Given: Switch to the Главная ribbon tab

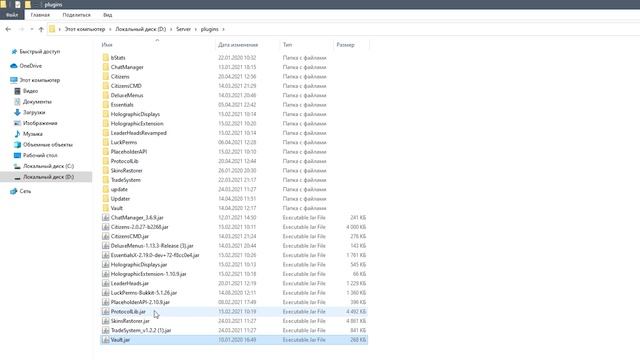Looking at the screenshot, I should pyautogui.click(x=40, y=15).
